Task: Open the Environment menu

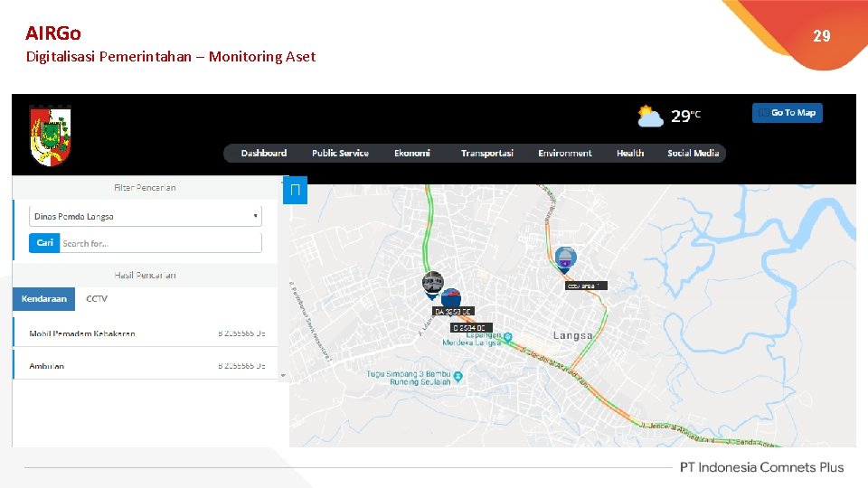Action: [x=564, y=154]
